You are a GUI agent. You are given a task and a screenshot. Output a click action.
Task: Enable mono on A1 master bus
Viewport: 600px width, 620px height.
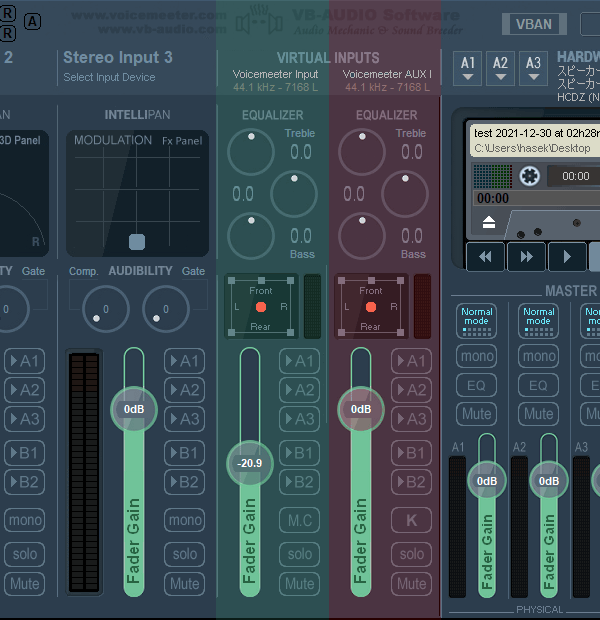(x=476, y=356)
